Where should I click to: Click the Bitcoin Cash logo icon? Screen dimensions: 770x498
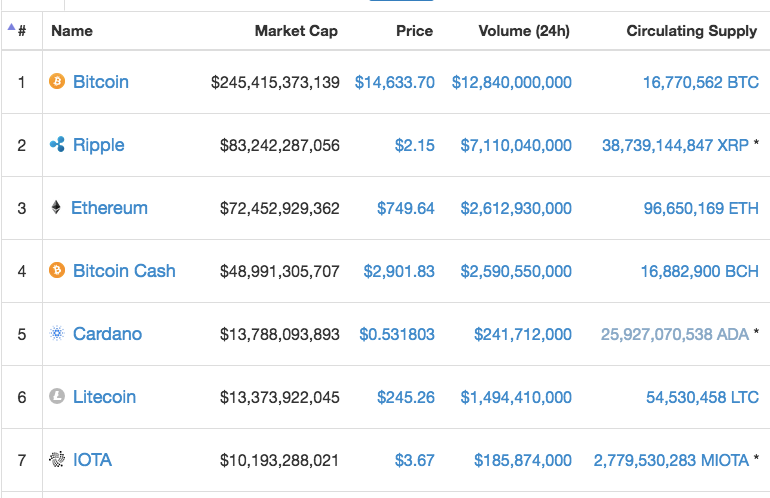pos(57,270)
